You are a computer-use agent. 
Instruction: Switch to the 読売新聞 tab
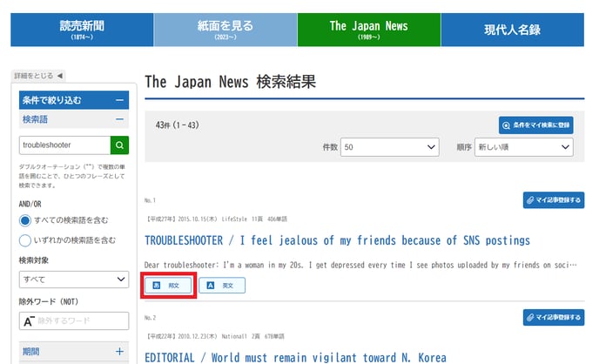[82, 30]
